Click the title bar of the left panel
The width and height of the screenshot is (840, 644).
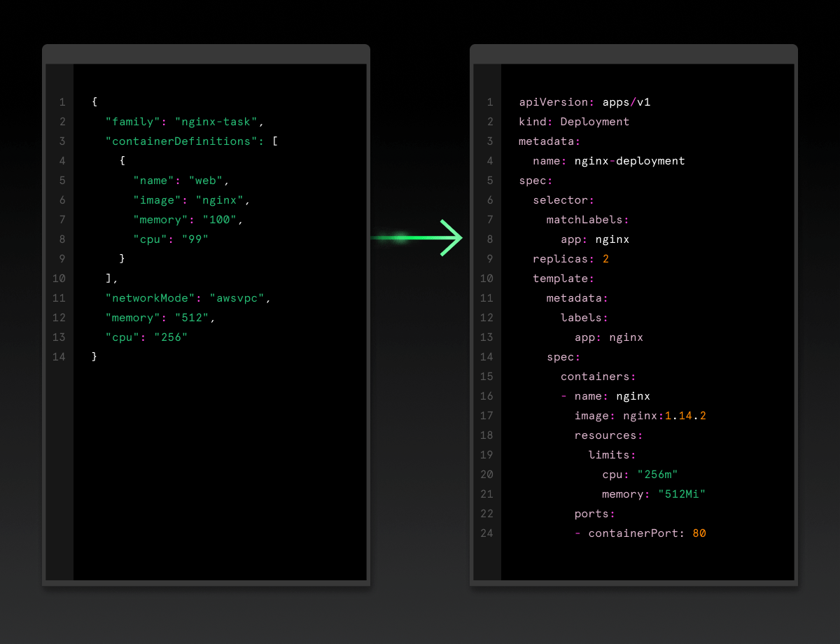coord(206,54)
